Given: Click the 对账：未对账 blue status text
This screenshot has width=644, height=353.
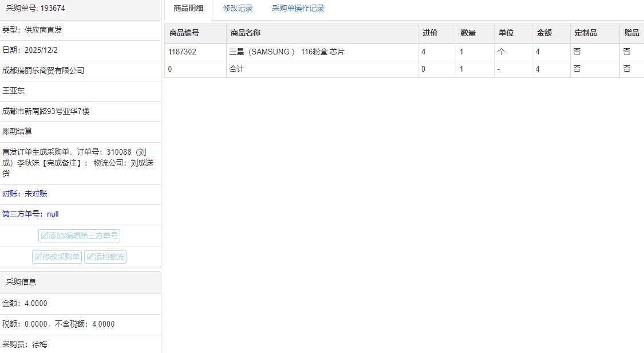Looking at the screenshot, I should point(25,194).
